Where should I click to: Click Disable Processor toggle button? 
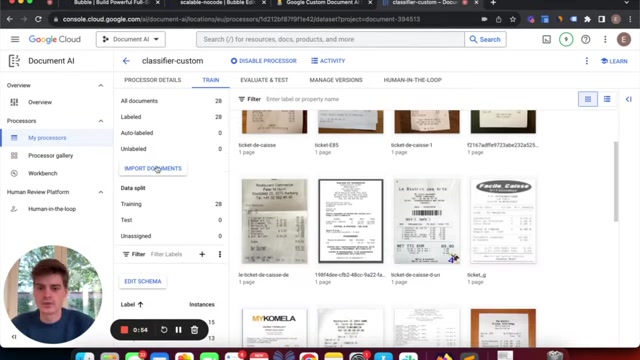point(264,61)
